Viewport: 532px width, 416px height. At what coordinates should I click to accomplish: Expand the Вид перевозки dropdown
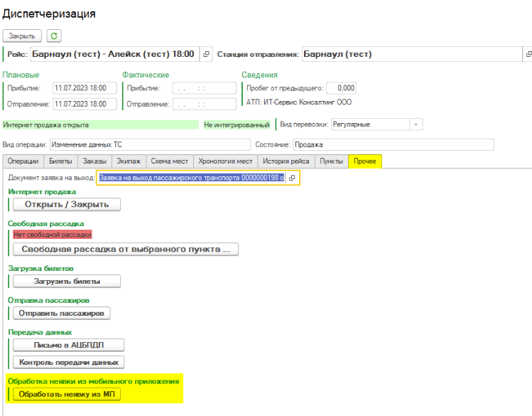coord(416,124)
